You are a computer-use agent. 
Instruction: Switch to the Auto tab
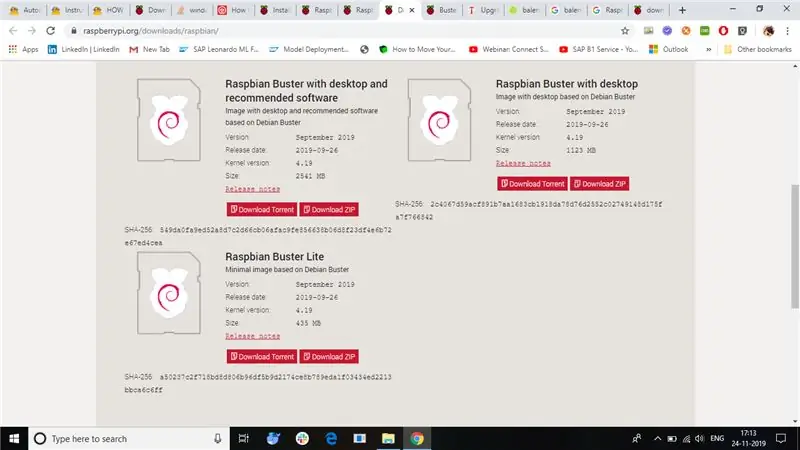(24, 10)
